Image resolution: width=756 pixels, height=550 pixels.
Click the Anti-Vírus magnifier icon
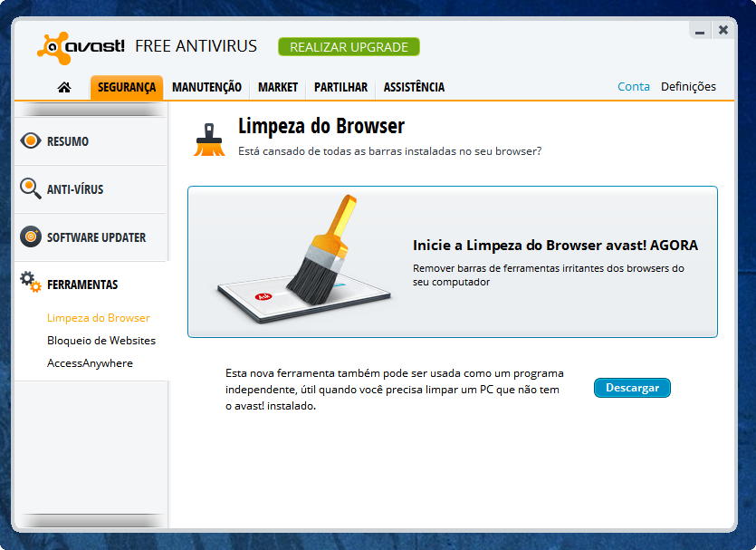pyautogui.click(x=31, y=188)
